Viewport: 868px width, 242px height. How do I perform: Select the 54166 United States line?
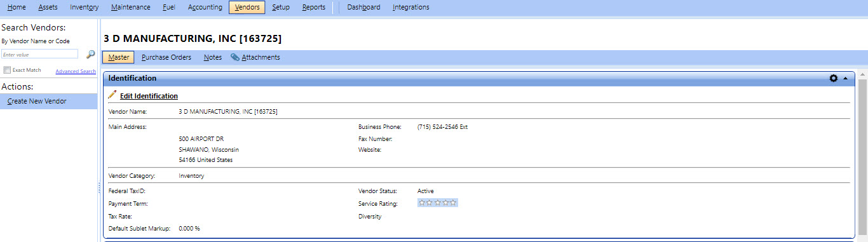[x=206, y=160]
